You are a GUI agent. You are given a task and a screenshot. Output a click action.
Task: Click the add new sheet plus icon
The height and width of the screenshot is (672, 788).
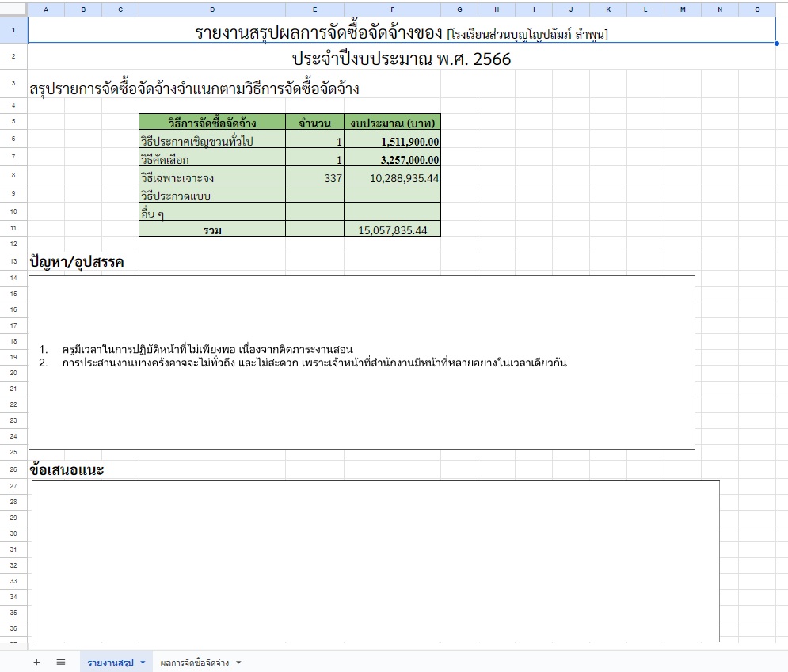click(x=36, y=663)
